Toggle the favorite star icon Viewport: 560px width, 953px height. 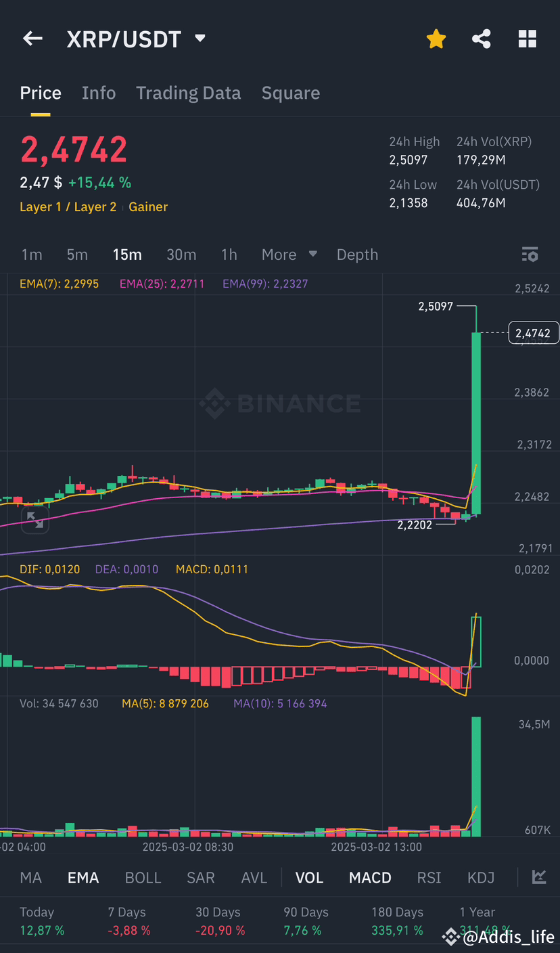click(x=436, y=39)
